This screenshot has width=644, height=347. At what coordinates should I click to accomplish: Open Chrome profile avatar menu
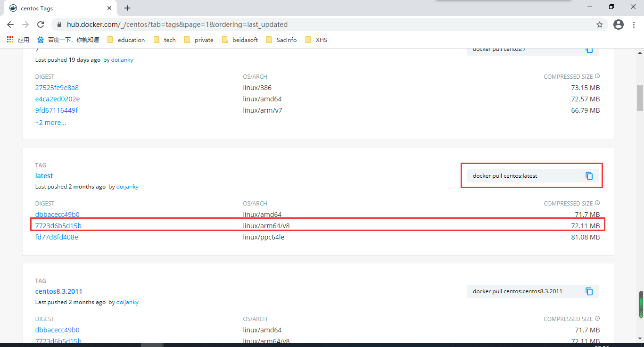pyautogui.click(x=619, y=25)
